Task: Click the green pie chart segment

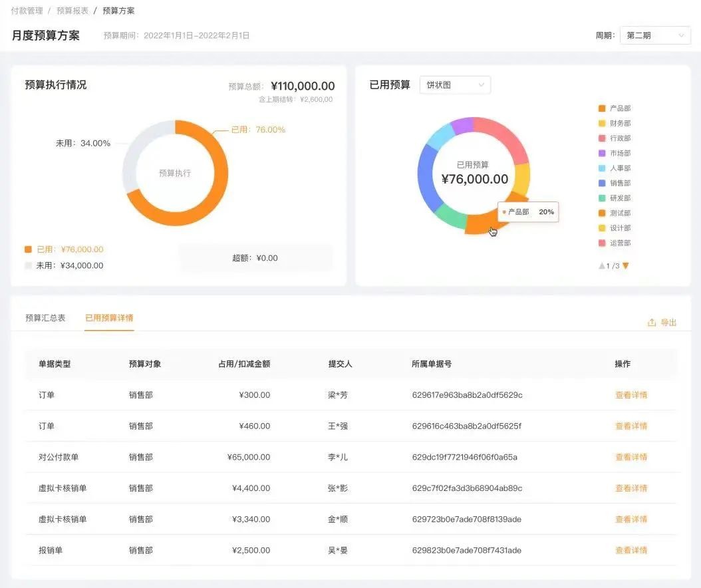Action: coord(450,217)
